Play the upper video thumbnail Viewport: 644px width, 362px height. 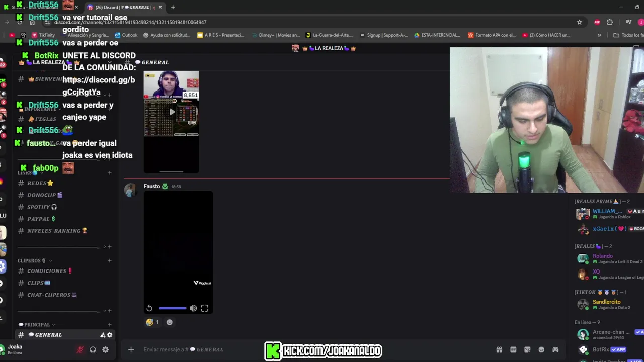point(172,112)
